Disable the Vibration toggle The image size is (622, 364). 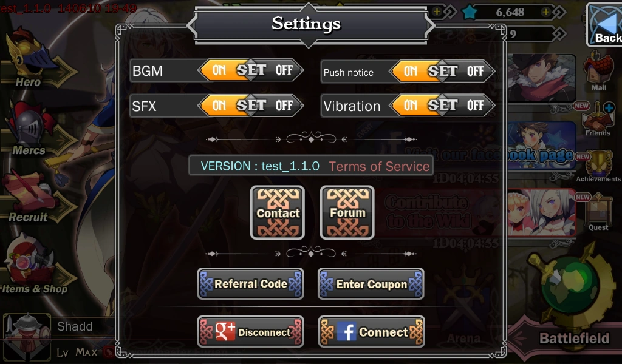[x=475, y=106]
